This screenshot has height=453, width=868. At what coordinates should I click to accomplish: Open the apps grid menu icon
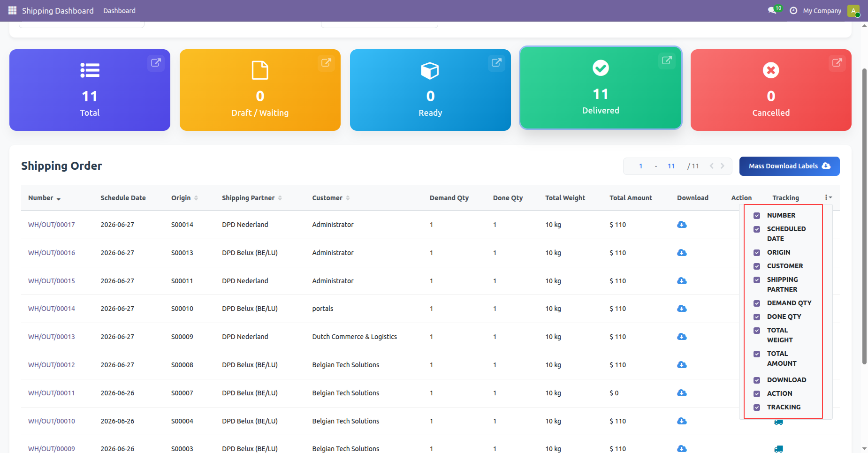coord(12,10)
